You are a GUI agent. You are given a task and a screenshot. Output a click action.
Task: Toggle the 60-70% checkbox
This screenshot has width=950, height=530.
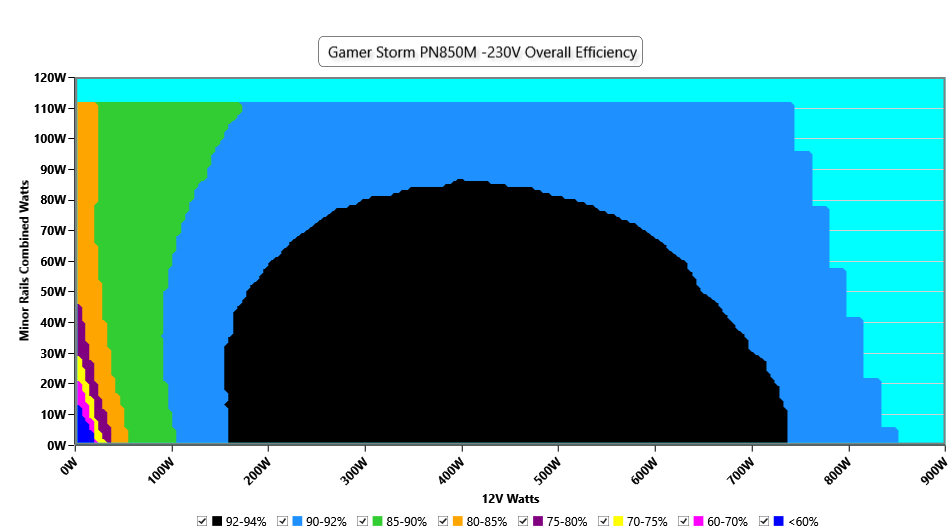pyautogui.click(x=684, y=521)
